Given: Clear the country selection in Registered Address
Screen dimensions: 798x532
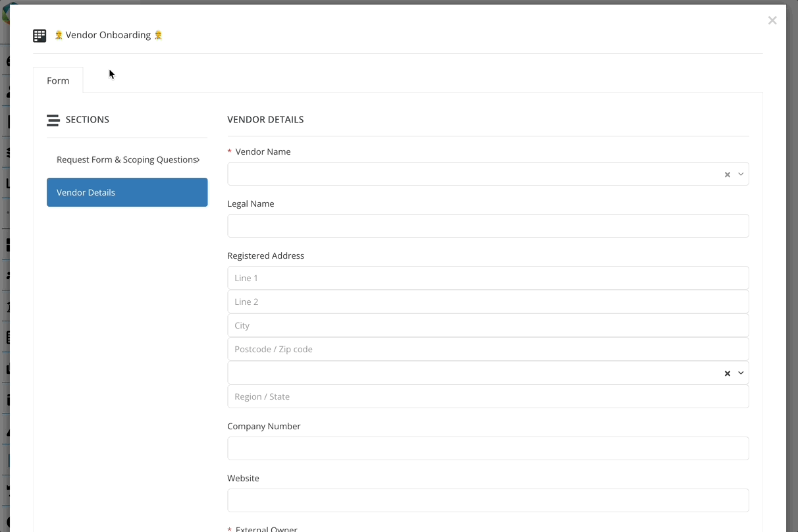Looking at the screenshot, I should pos(727,373).
